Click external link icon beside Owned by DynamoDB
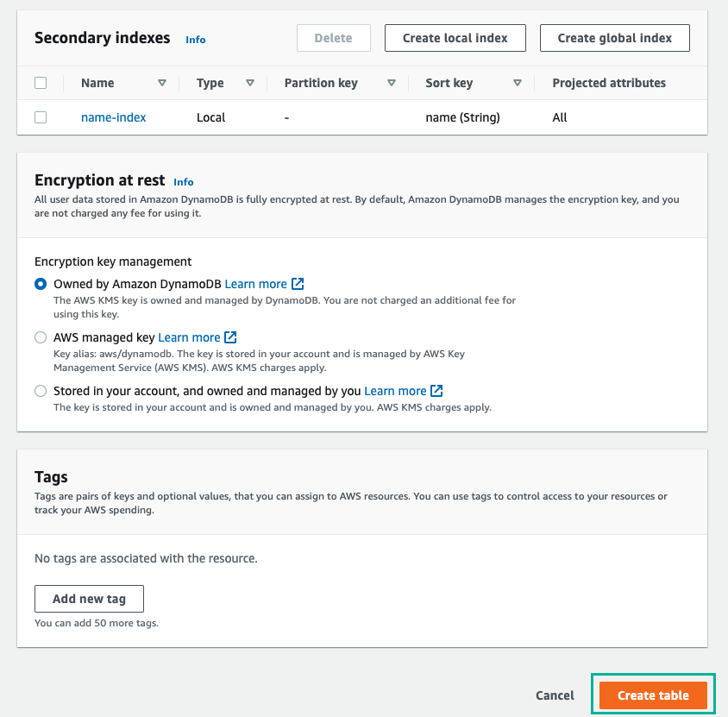 click(x=298, y=284)
